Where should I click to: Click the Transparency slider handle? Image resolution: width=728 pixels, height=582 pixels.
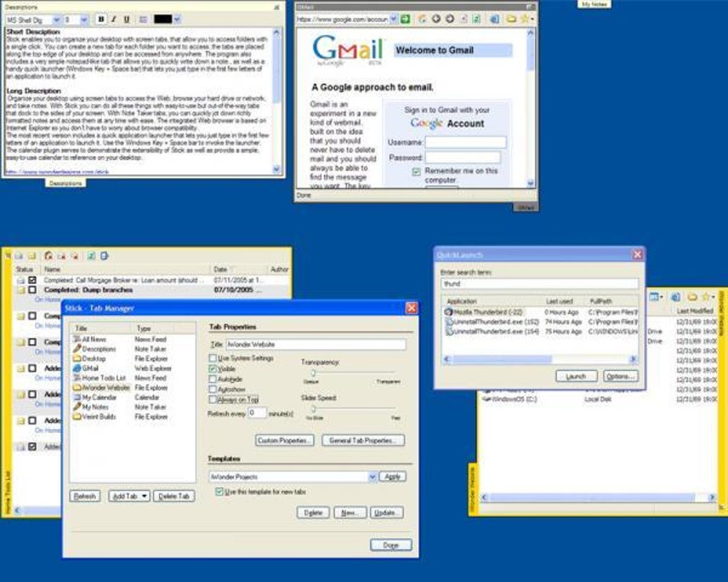tap(313, 373)
